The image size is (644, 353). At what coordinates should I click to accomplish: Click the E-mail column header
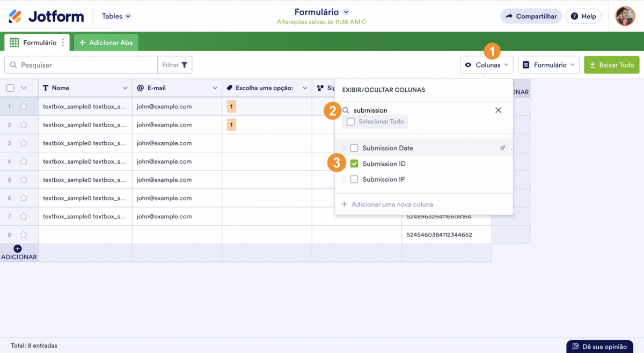[177, 88]
